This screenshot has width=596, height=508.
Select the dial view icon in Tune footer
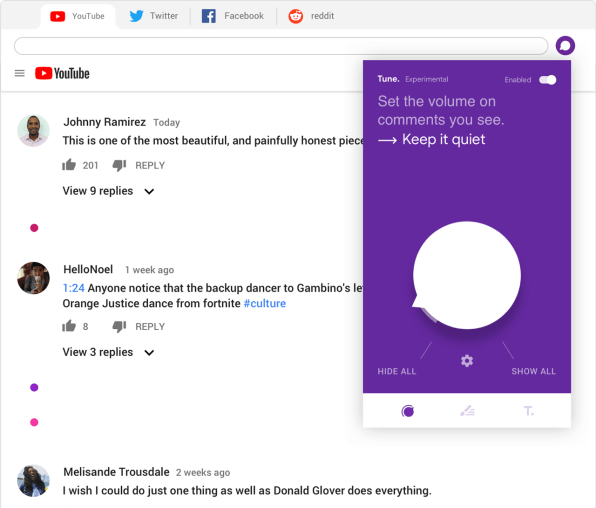407,411
